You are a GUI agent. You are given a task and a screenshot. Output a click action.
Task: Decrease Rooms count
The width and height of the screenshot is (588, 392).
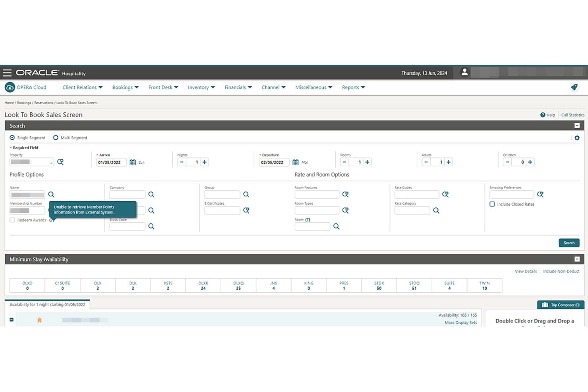click(x=344, y=162)
